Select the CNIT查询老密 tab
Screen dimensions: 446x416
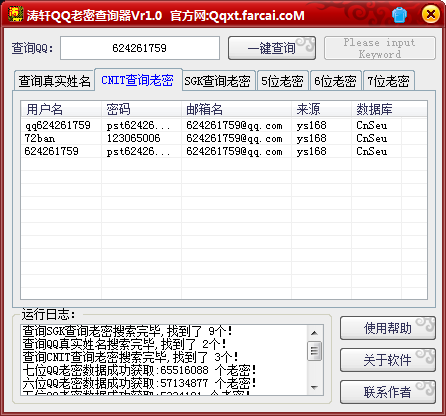[138, 80]
